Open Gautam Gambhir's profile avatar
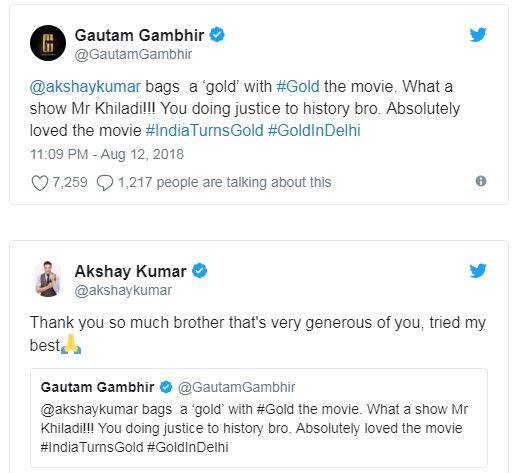Image resolution: width=517 pixels, height=473 pixels. click(x=48, y=43)
